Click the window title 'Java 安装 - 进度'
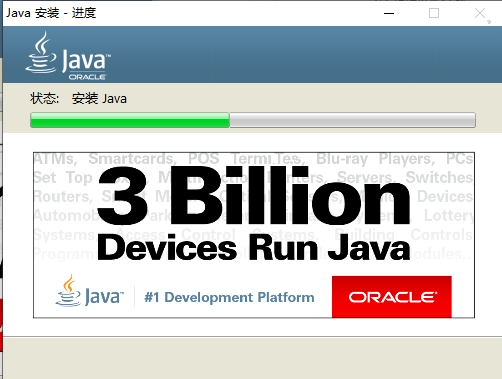The width and height of the screenshot is (502, 379). pyautogui.click(x=51, y=13)
